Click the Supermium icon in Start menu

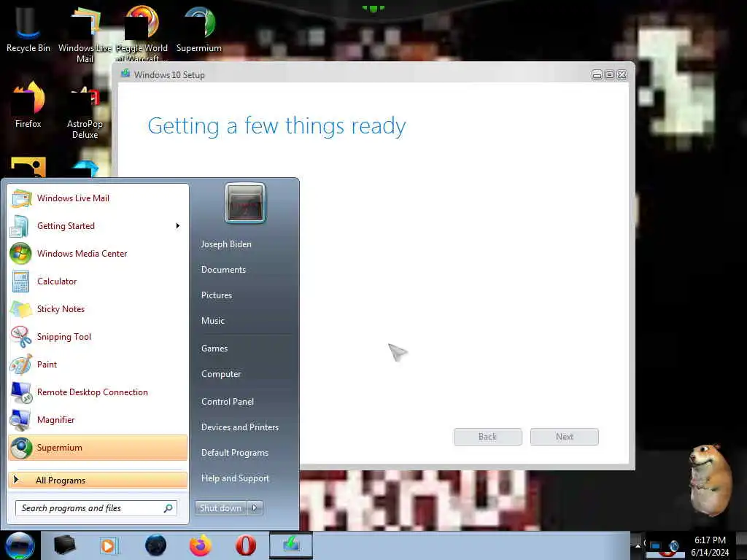20,448
